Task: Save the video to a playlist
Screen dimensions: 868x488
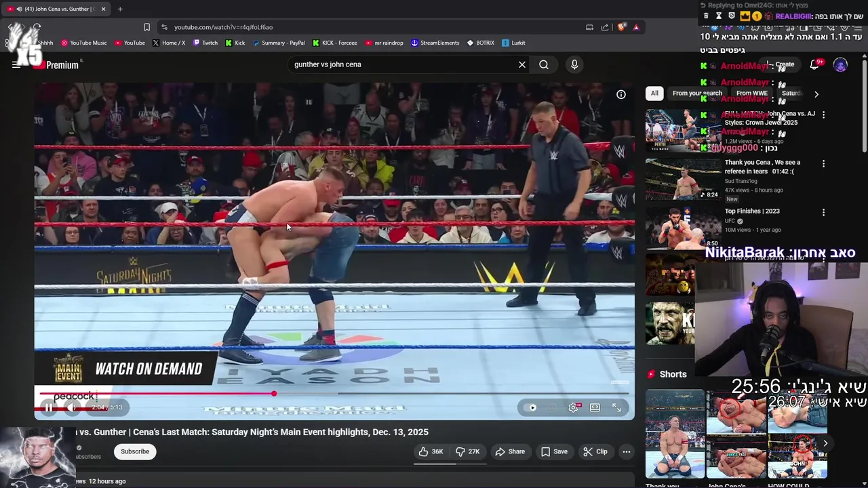Action: [x=554, y=451]
